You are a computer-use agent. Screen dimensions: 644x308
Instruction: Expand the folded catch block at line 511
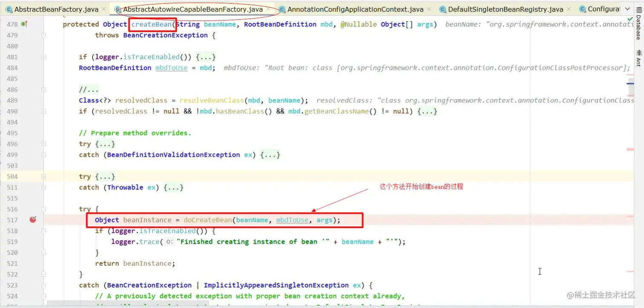point(43,187)
